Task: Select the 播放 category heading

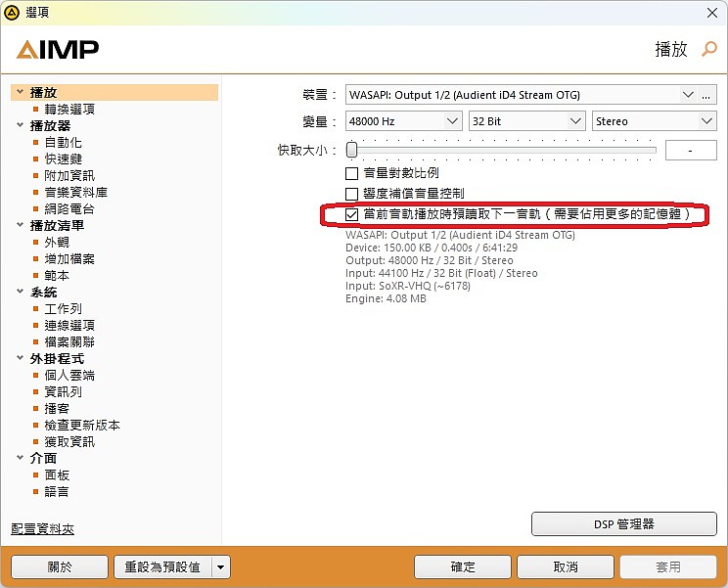Action: (43, 93)
